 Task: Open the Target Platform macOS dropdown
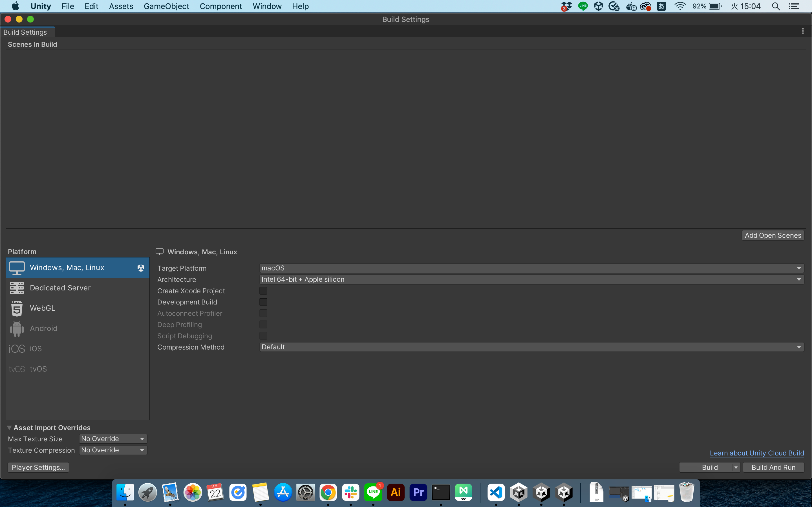(531, 268)
